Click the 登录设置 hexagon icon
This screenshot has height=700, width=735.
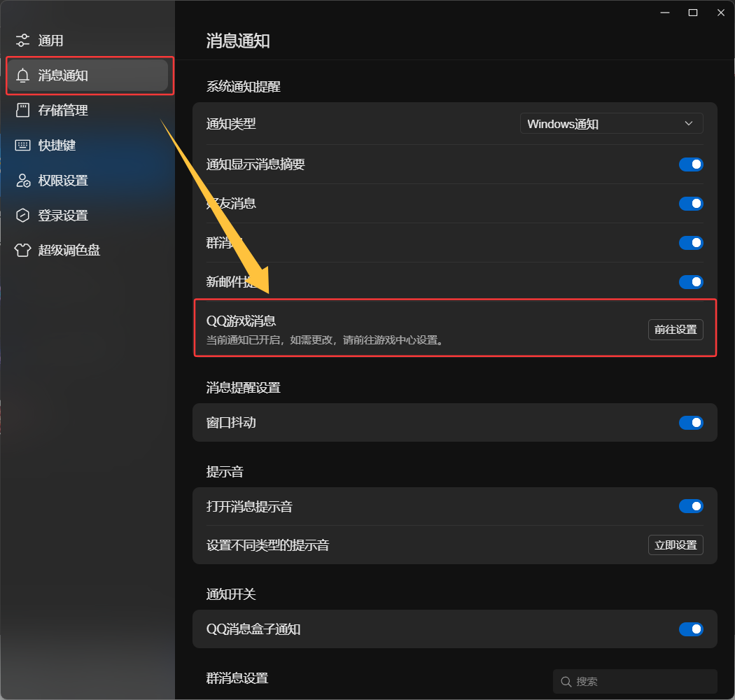point(23,216)
